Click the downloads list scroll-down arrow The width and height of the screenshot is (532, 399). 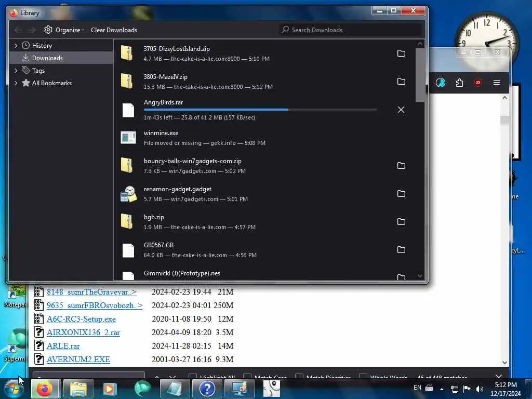[x=420, y=276]
